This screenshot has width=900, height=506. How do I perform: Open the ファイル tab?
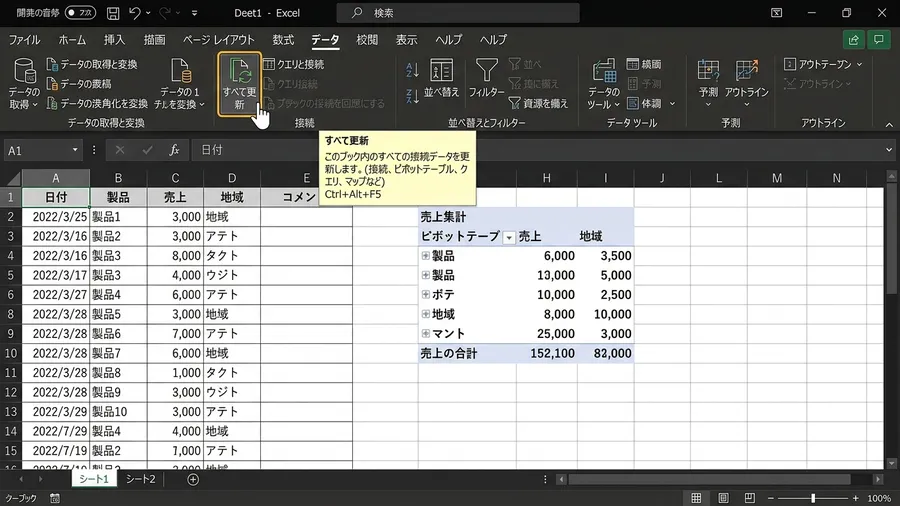point(24,40)
